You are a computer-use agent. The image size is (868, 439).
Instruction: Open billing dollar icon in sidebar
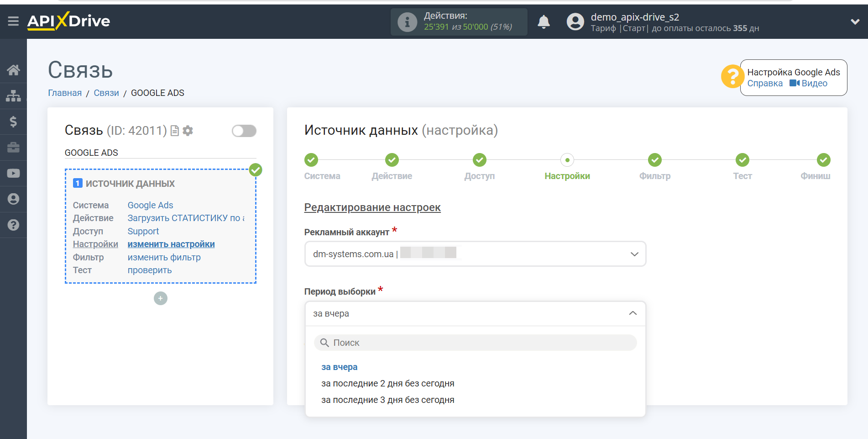coord(13,122)
